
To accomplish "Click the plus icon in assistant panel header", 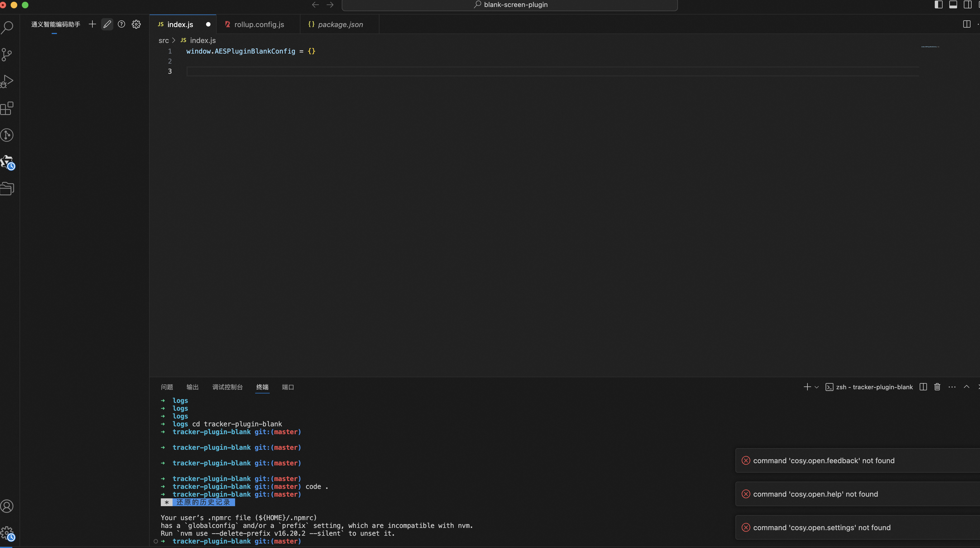I will pos(92,24).
